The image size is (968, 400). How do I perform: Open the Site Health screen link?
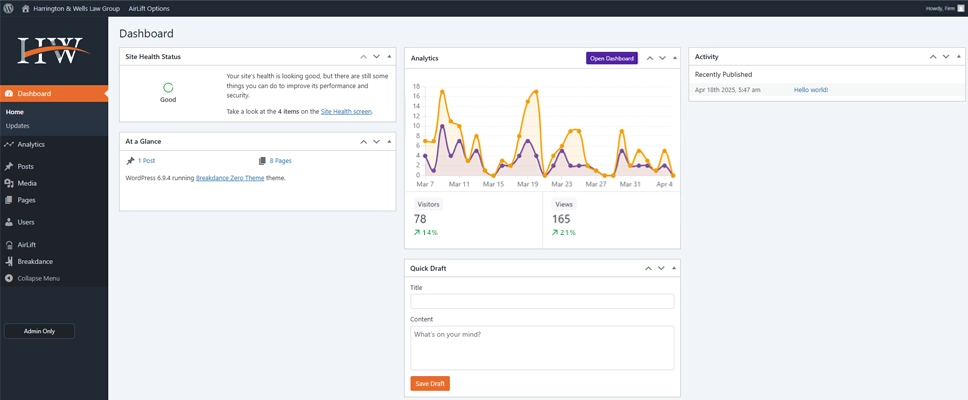347,112
